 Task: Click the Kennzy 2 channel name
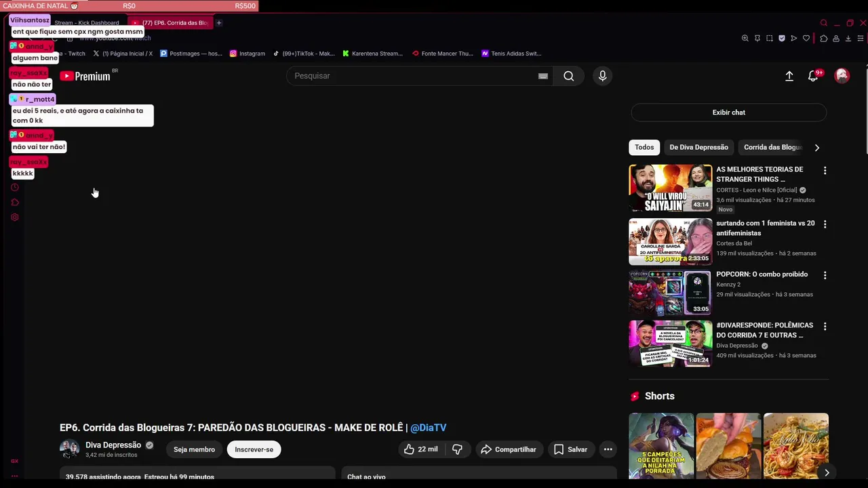point(730,285)
